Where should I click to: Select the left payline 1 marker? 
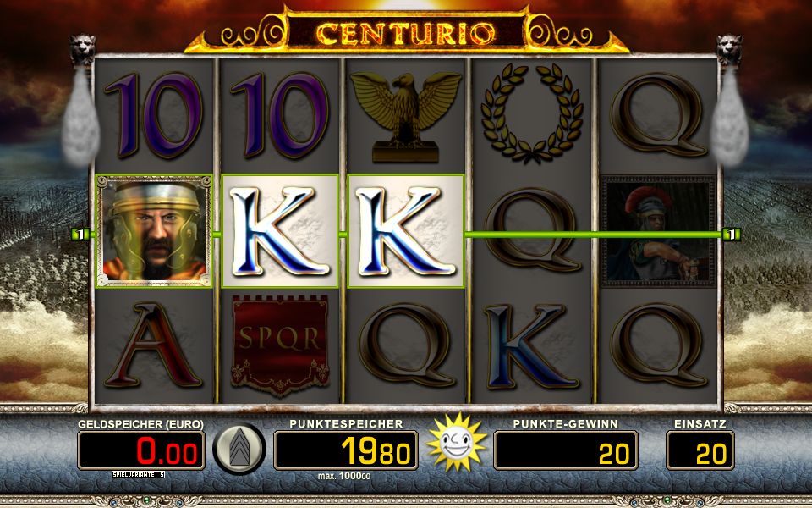tap(80, 235)
